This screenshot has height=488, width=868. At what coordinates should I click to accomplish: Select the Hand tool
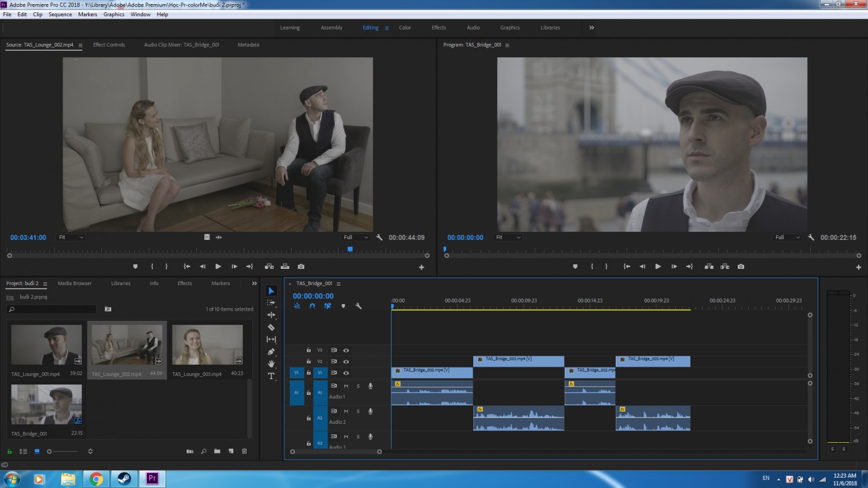tap(271, 364)
